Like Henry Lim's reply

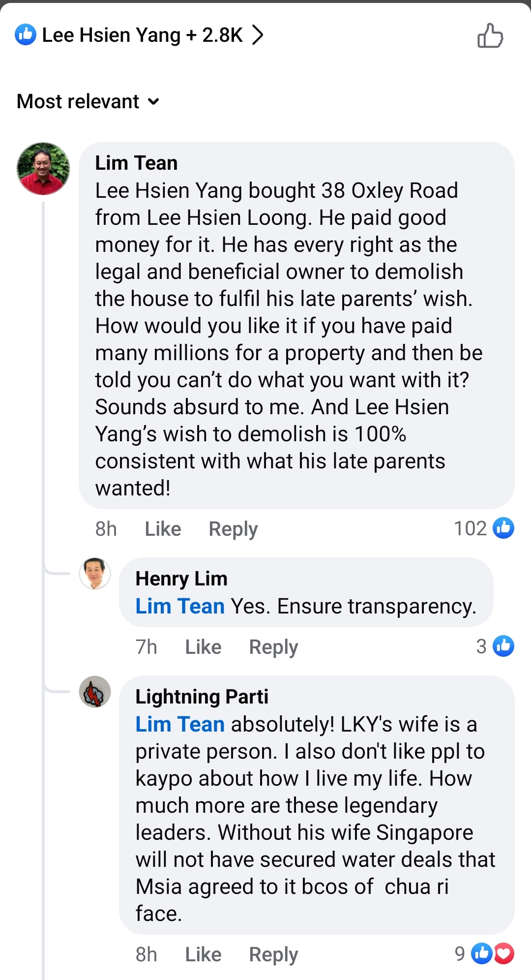203,647
